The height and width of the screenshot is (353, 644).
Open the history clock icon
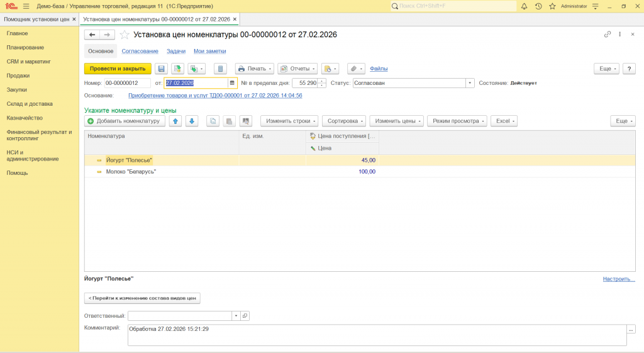pos(538,6)
